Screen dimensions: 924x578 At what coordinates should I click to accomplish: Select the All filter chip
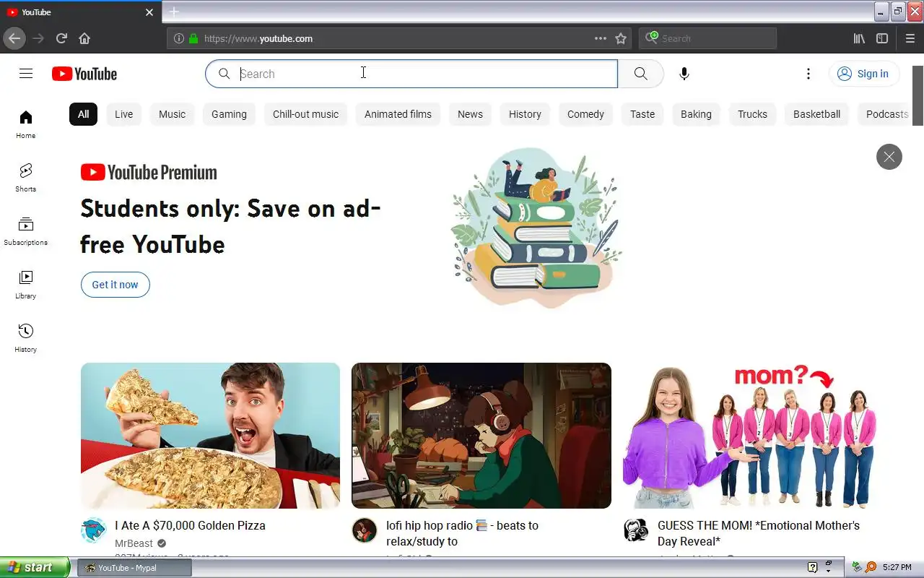tap(84, 114)
